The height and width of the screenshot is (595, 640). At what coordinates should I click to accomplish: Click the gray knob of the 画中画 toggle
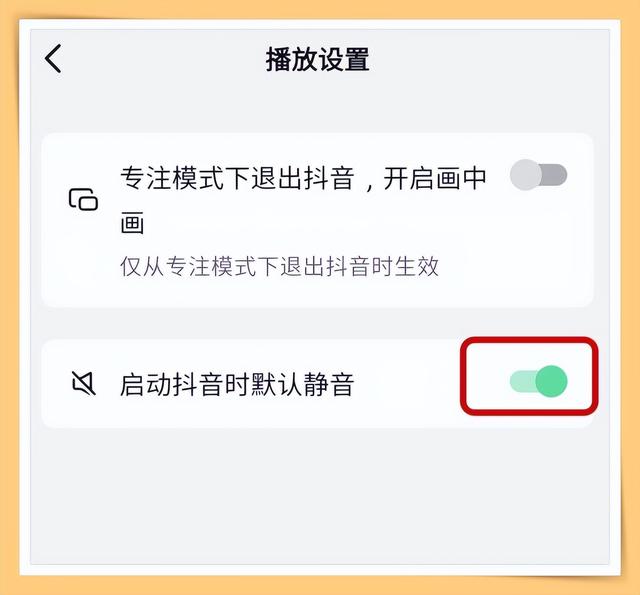[526, 175]
